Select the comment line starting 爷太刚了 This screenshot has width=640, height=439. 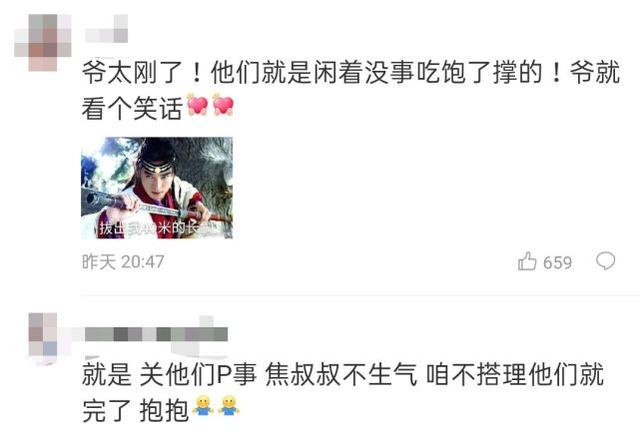[x=351, y=73]
